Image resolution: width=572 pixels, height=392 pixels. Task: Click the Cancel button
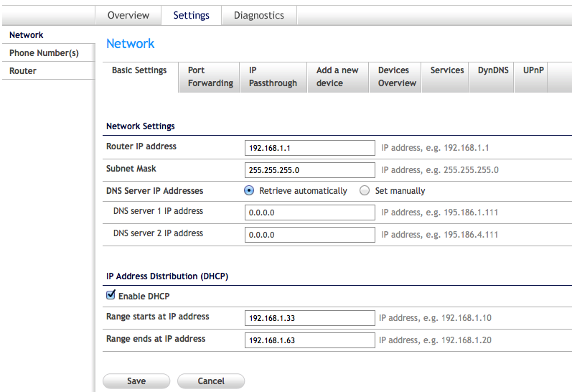[211, 381]
